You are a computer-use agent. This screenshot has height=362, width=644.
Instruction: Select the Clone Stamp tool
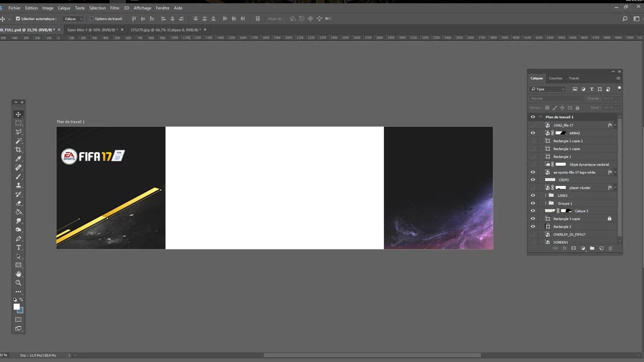point(18,185)
